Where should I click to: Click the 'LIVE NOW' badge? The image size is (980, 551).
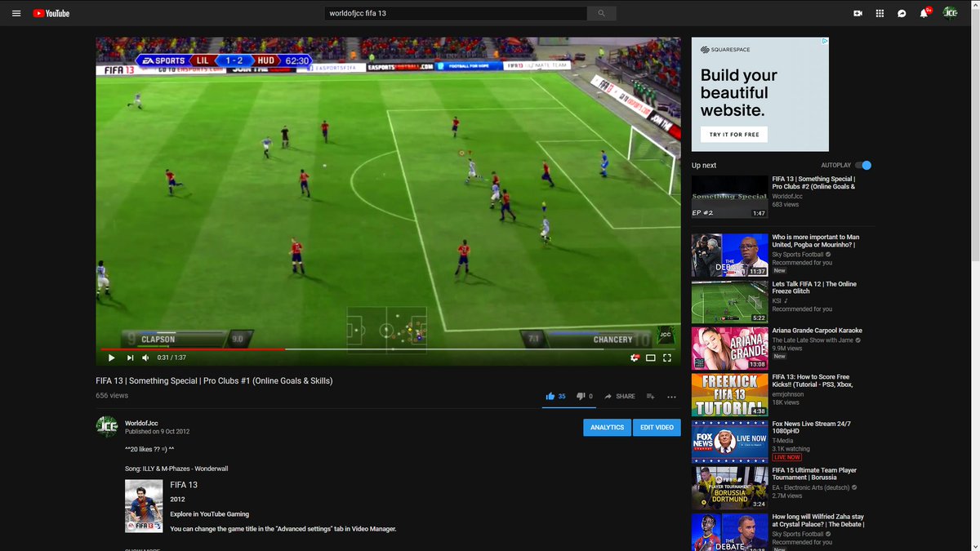[x=787, y=457]
